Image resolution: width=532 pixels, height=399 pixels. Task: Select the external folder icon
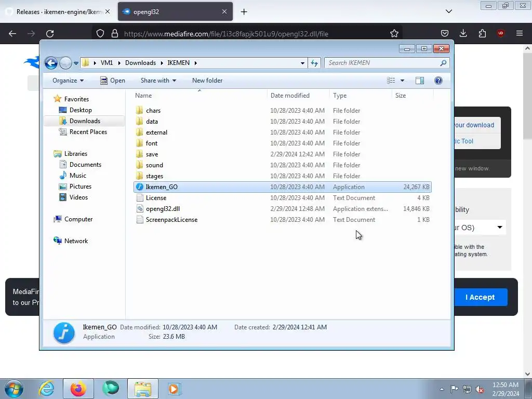click(139, 132)
